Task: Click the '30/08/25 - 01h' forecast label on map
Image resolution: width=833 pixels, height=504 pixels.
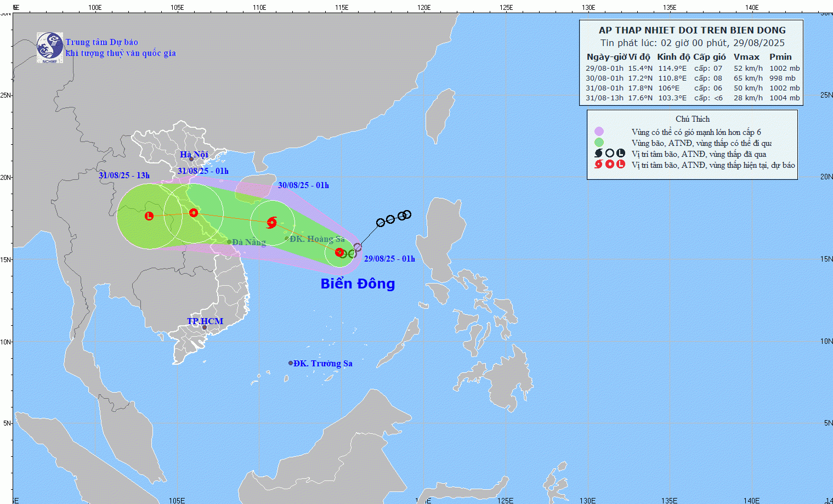Action: click(303, 185)
